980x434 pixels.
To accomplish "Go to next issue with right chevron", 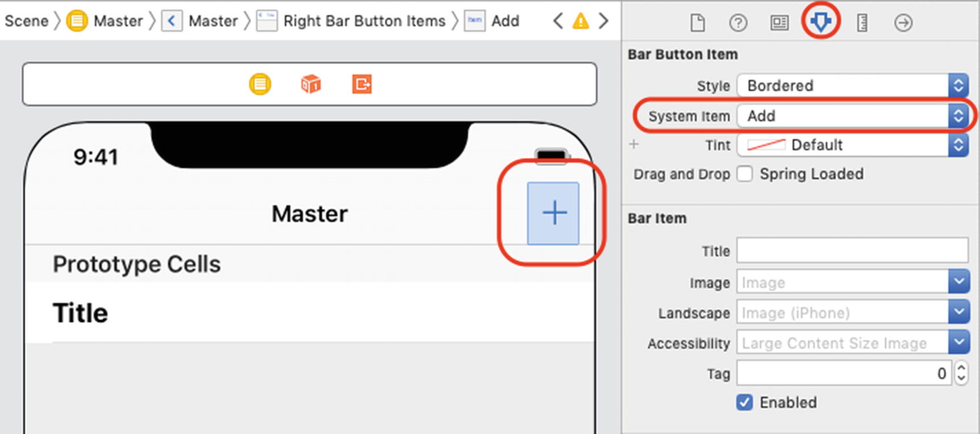I will pos(603,21).
